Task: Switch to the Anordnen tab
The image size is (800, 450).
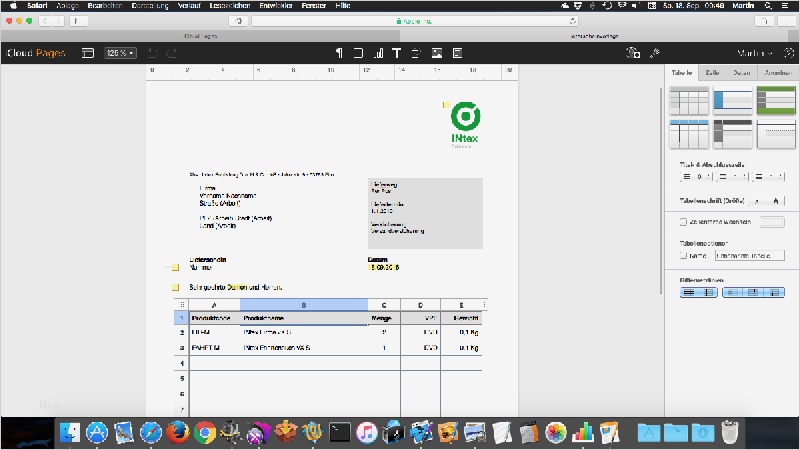Action: pyautogui.click(x=778, y=72)
